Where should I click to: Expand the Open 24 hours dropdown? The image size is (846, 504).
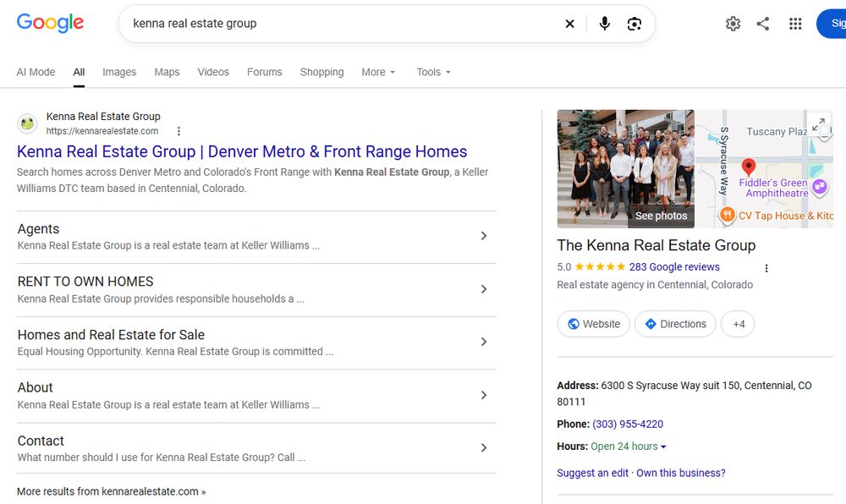629,446
